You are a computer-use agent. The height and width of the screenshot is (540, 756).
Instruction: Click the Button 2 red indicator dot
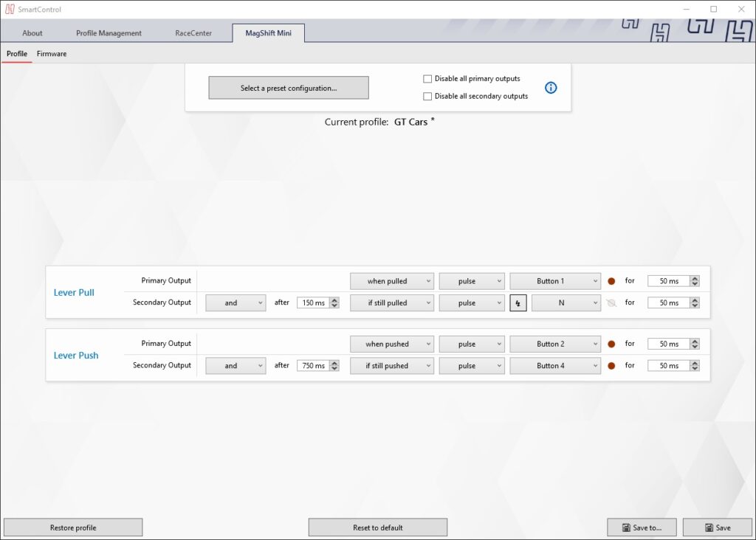611,344
